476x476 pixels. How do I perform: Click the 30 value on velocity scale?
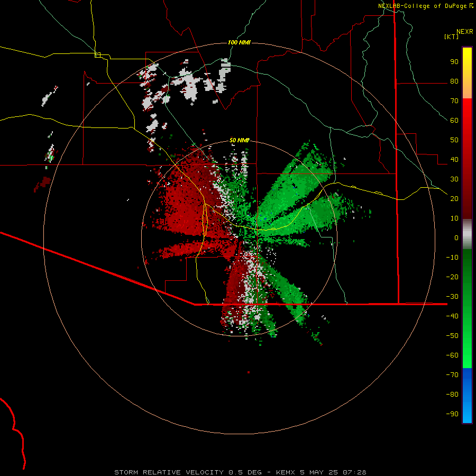[454, 179]
